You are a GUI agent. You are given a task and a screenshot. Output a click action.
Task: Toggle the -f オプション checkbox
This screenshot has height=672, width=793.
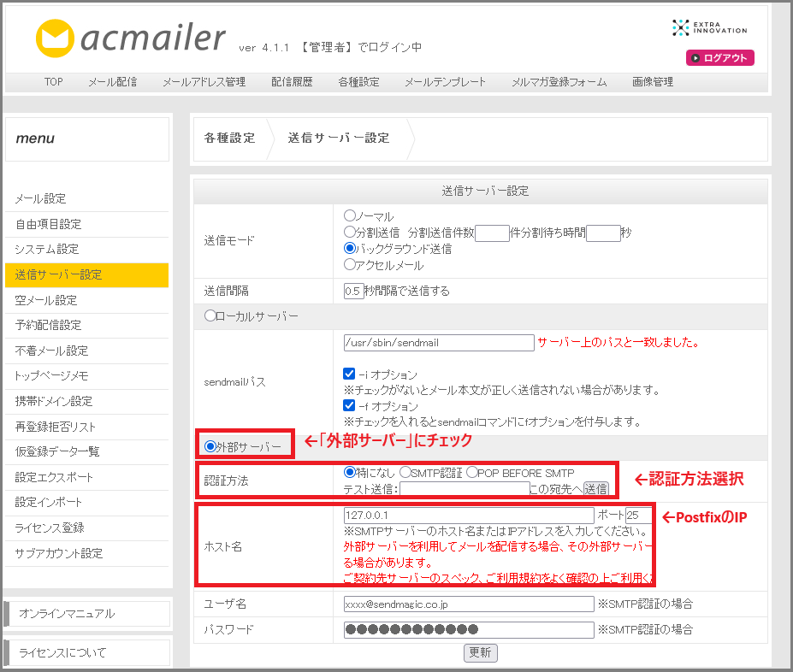tap(349, 406)
